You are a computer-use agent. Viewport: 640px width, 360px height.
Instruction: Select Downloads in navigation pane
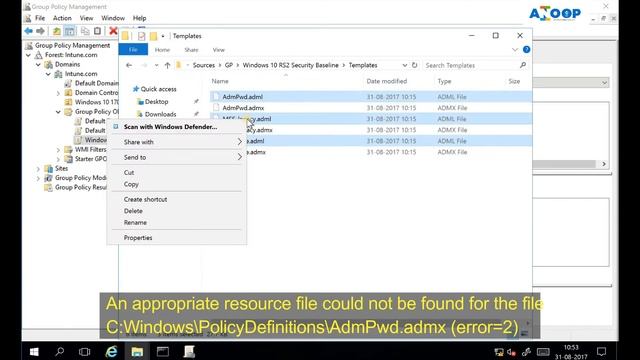(160, 114)
